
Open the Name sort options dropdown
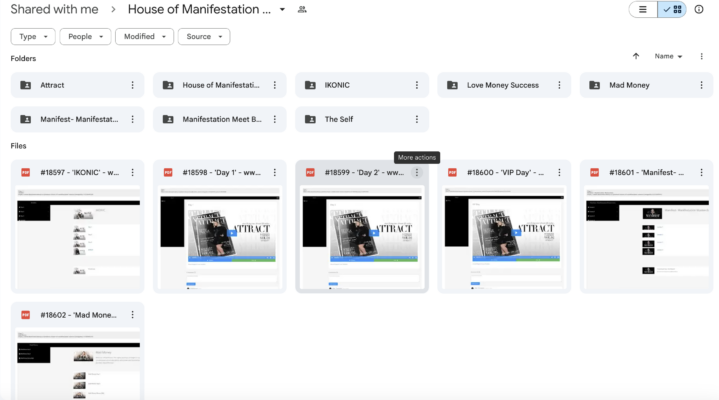668,56
